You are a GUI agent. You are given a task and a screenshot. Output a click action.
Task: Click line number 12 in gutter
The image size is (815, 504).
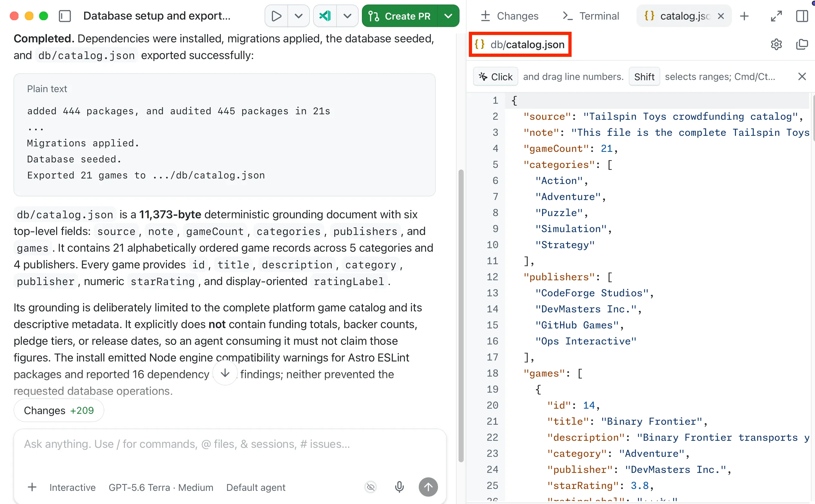pos(492,277)
